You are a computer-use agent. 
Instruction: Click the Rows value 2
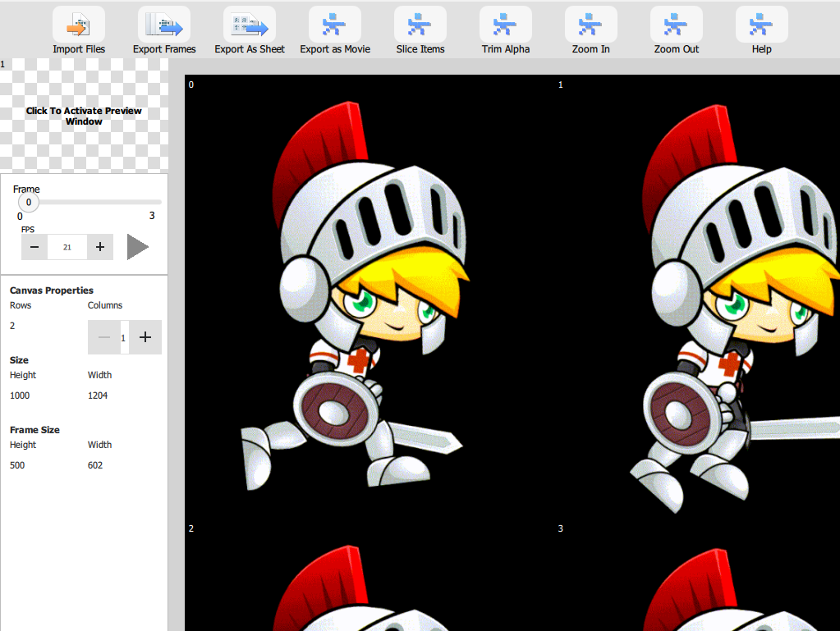tap(12, 326)
